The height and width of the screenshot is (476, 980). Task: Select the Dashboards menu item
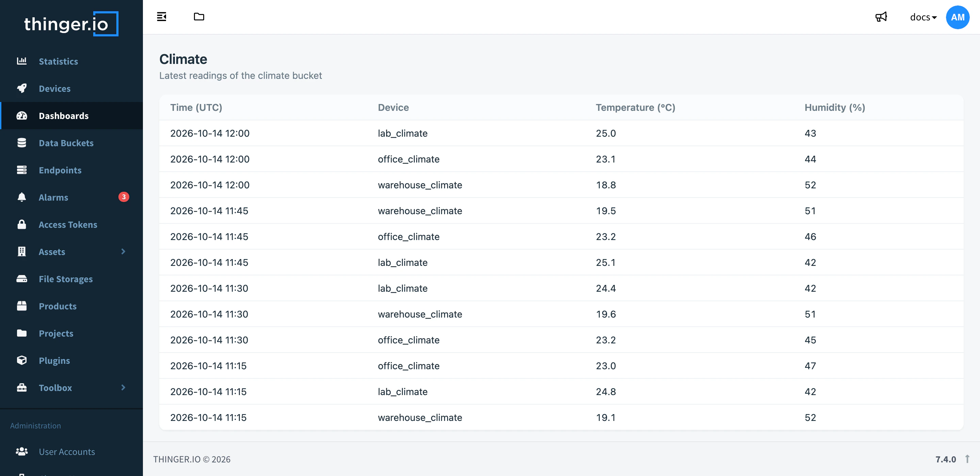[x=71, y=116]
